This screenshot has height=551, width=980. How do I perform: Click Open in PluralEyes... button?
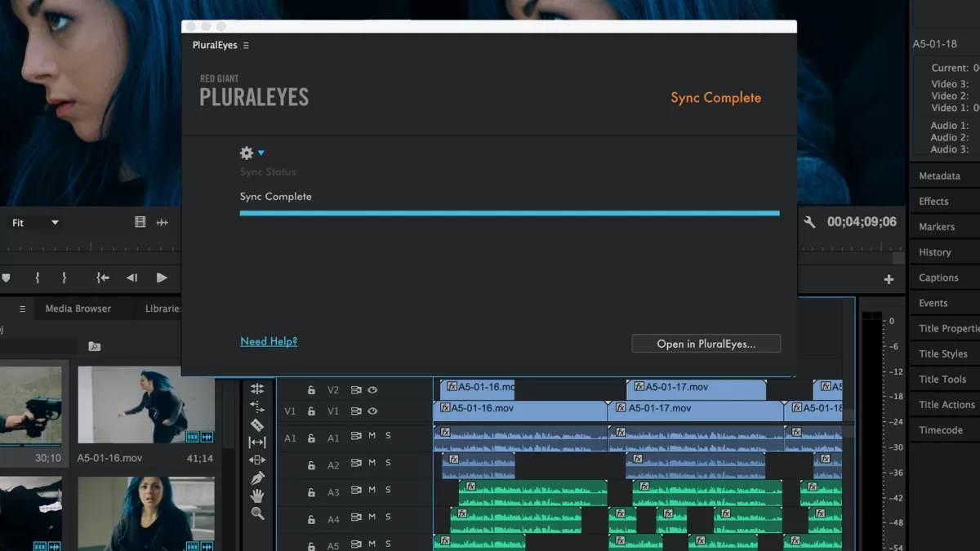pos(706,344)
